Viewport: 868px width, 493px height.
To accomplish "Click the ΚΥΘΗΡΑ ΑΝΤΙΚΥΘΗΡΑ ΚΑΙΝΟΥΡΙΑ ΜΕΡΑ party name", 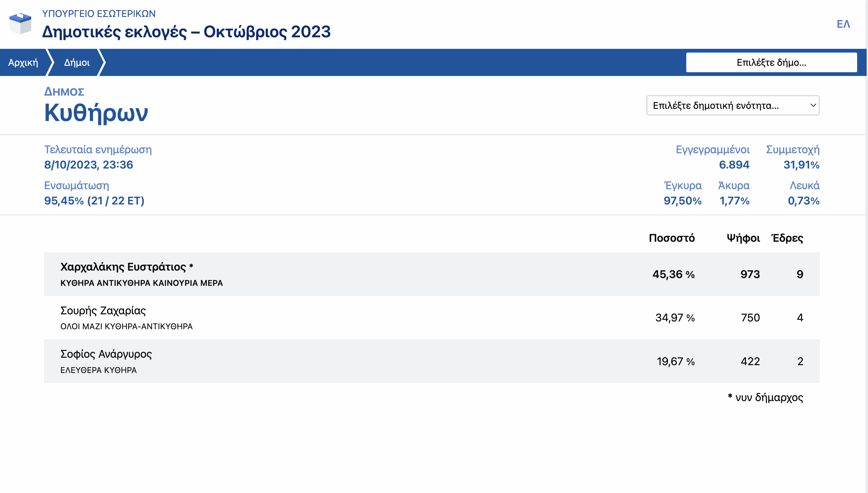I will point(141,283).
